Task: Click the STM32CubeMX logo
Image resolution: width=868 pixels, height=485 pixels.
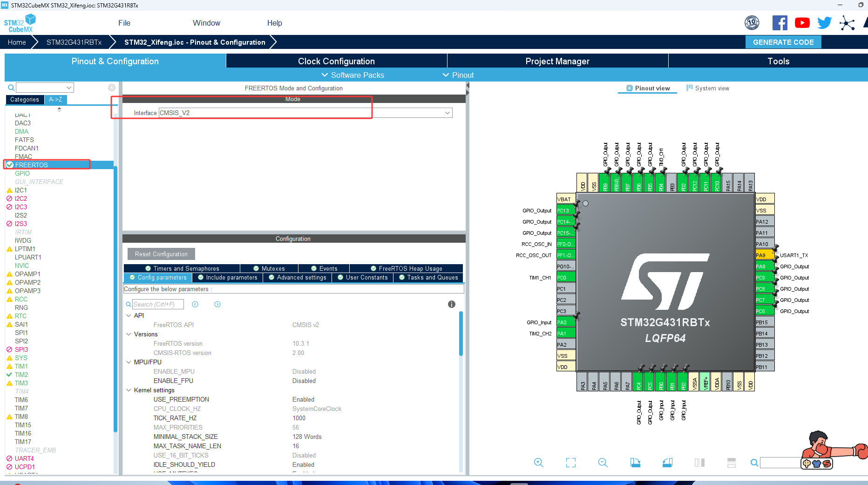Action: point(20,23)
